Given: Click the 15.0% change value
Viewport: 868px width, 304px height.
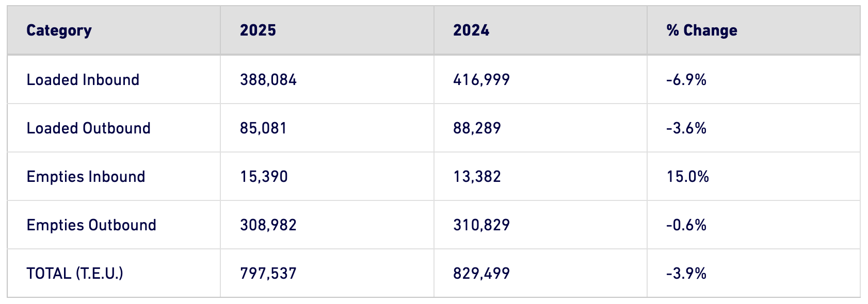Looking at the screenshot, I should pyautogui.click(x=688, y=177).
